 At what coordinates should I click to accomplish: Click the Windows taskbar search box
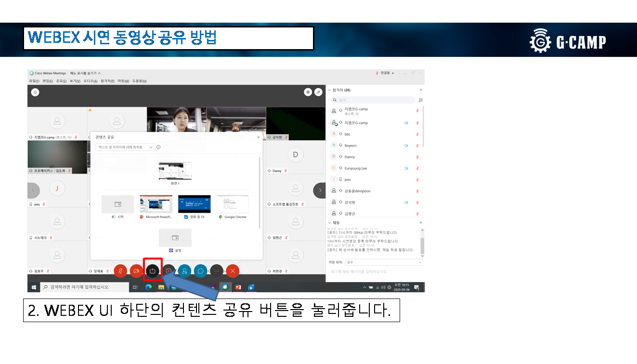pos(85,287)
